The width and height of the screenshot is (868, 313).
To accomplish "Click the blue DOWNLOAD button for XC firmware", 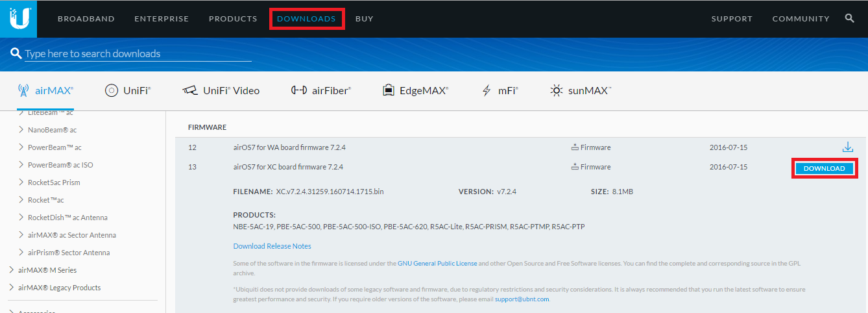I will 824,168.
